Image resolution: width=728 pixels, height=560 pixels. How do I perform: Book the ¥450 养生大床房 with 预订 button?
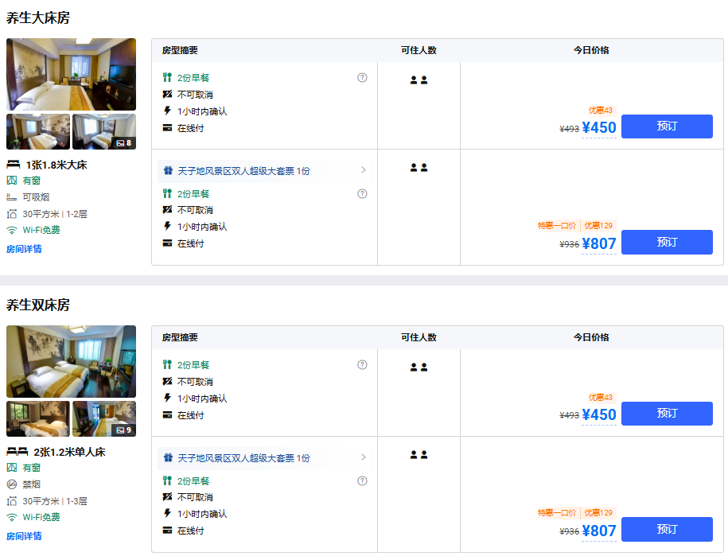(x=666, y=126)
